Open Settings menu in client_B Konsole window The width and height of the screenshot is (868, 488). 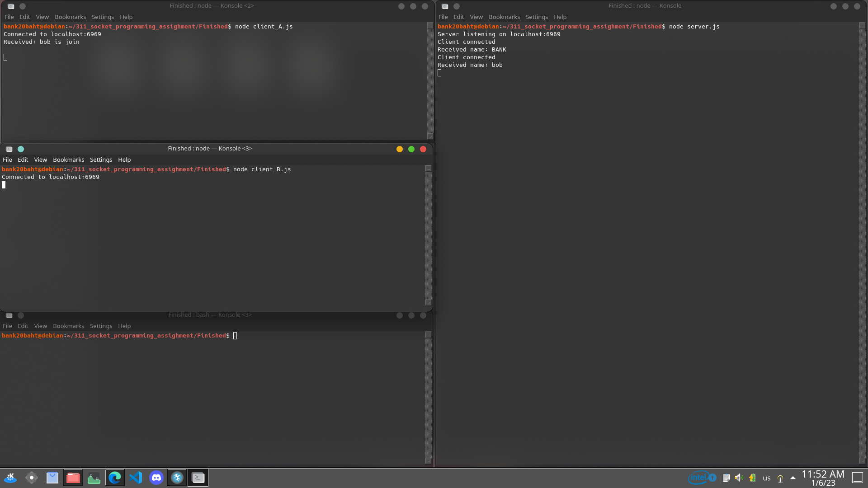coord(101,160)
